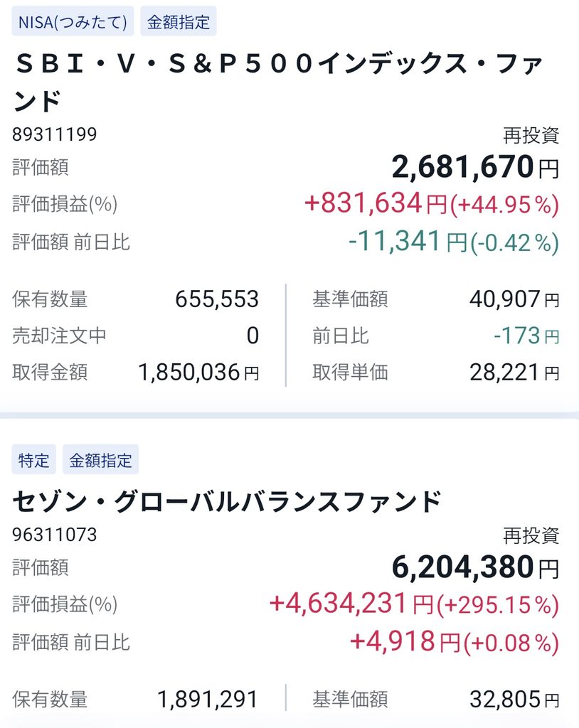Screen dimensions: 579x728
Task: Open the セゾン・グローバルバランスファンド title
Action: [x=227, y=501]
